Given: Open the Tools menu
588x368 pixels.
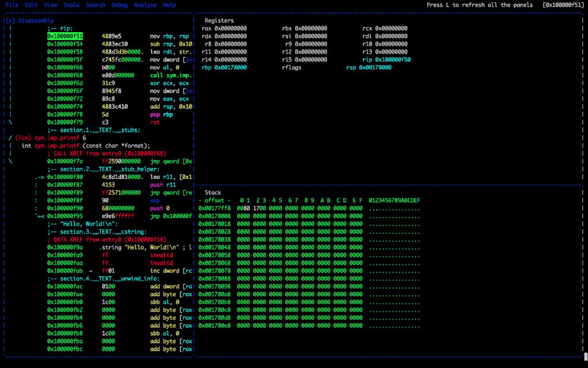Looking at the screenshot, I should coord(71,5).
